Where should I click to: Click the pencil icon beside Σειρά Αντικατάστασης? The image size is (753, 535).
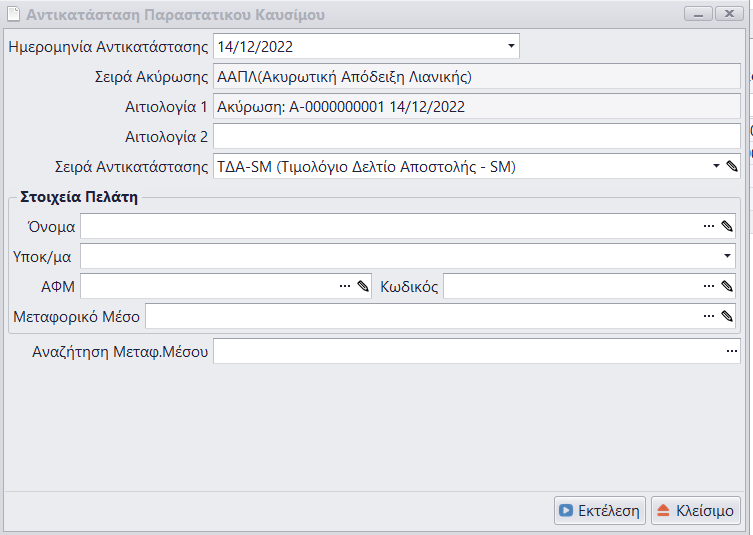[731, 166]
